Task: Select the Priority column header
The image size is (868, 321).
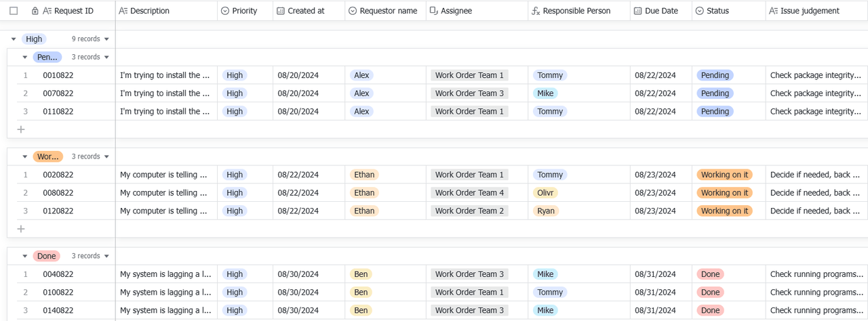Action: click(245, 11)
